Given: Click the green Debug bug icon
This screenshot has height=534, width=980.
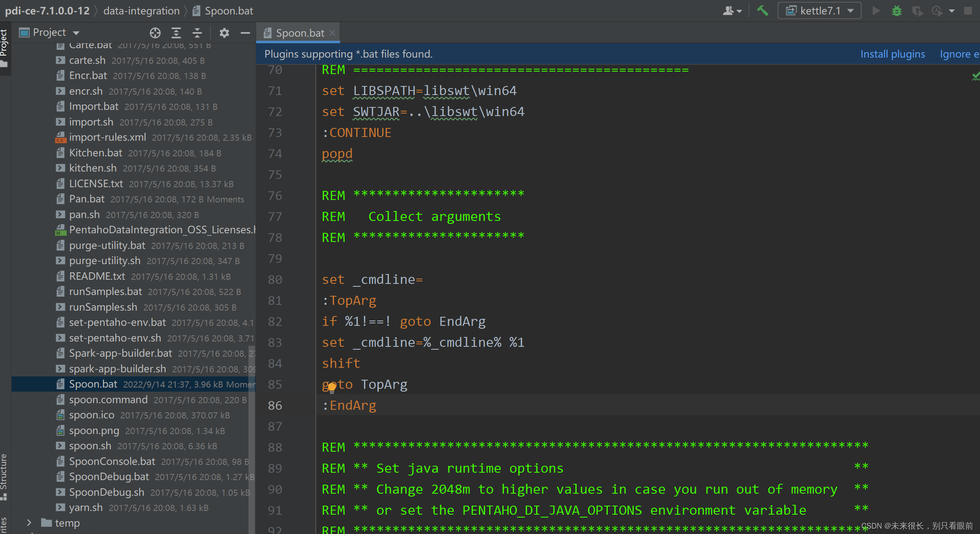Looking at the screenshot, I should click(x=896, y=11).
